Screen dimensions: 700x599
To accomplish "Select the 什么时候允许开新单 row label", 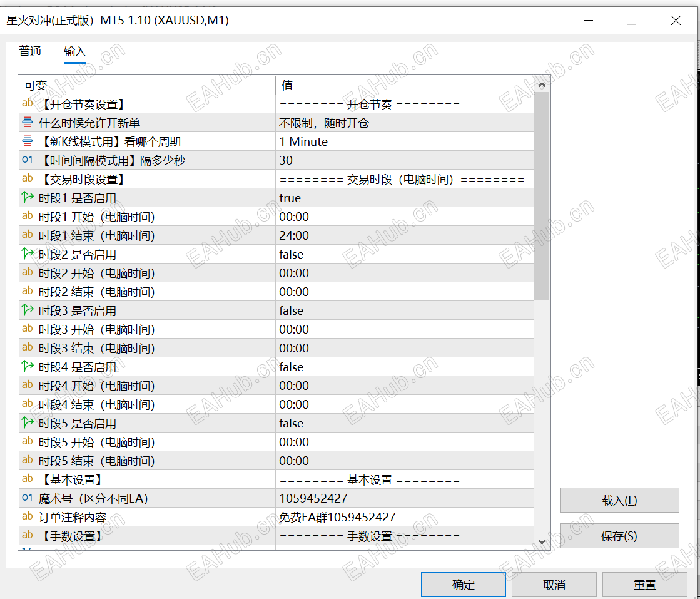I will pos(89,123).
